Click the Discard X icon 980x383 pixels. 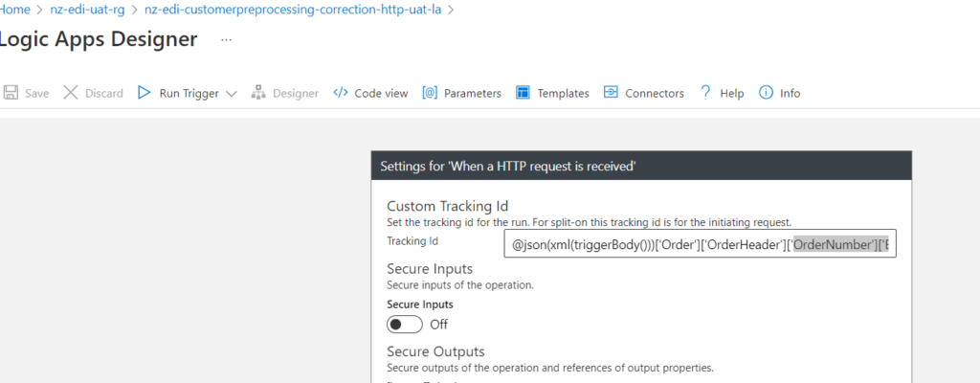71,93
